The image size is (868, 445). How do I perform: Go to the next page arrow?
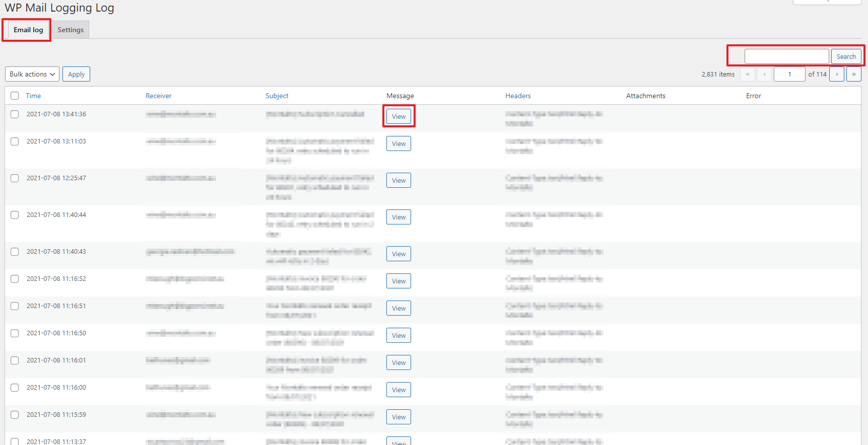pyautogui.click(x=837, y=74)
